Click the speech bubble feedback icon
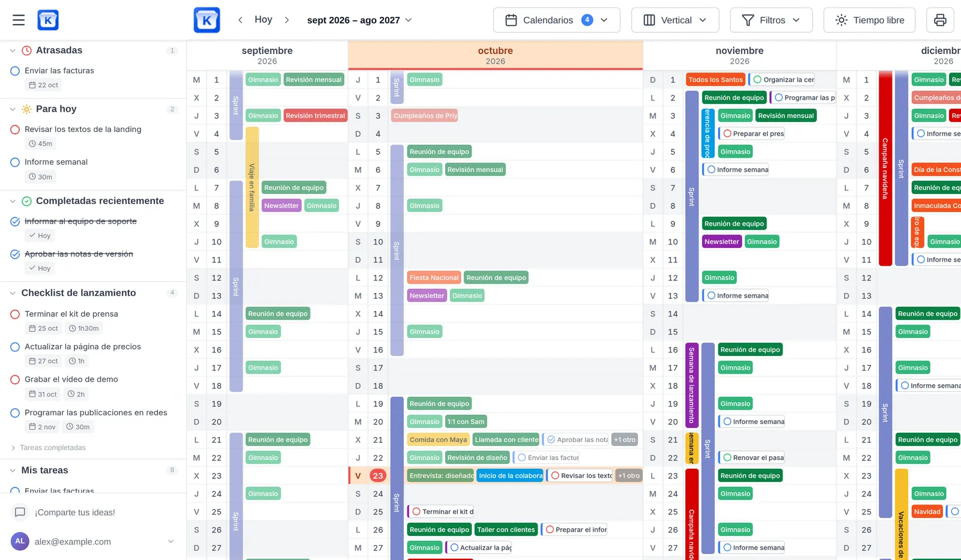Screen dimensions: 961x560 click(20, 513)
